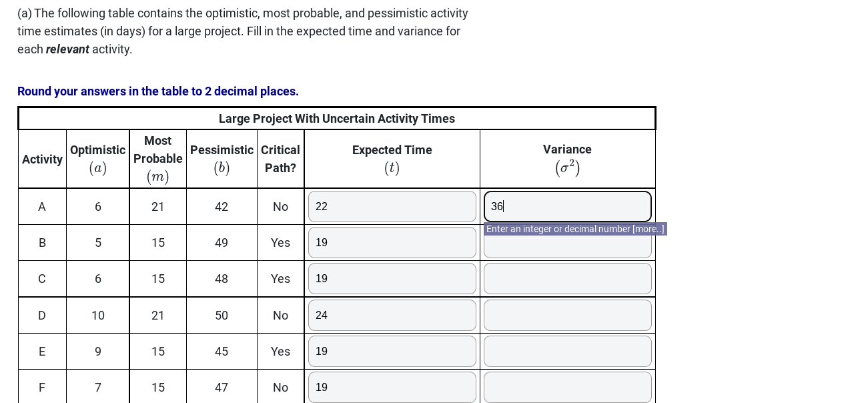Click the Variance column header

(x=567, y=158)
